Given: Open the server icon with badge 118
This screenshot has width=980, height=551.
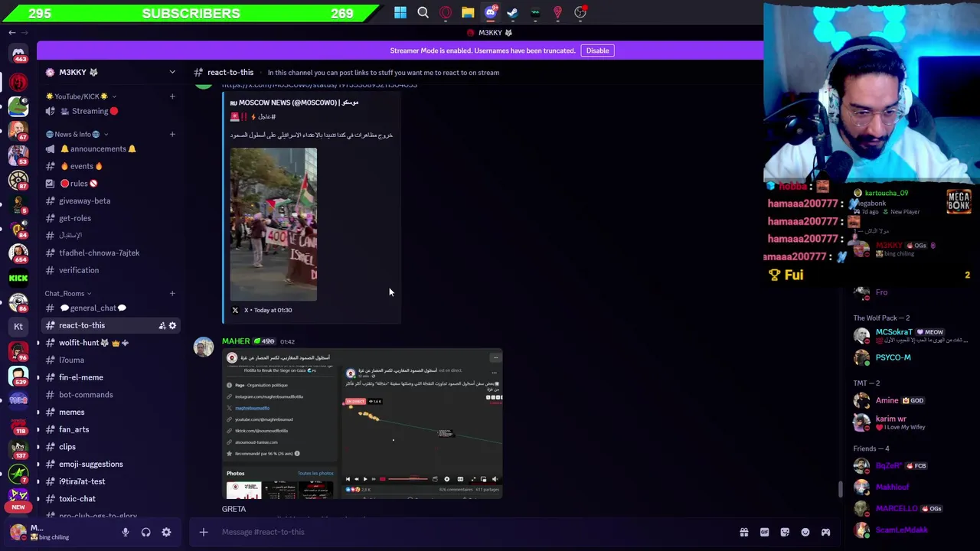Looking at the screenshot, I should [18, 424].
